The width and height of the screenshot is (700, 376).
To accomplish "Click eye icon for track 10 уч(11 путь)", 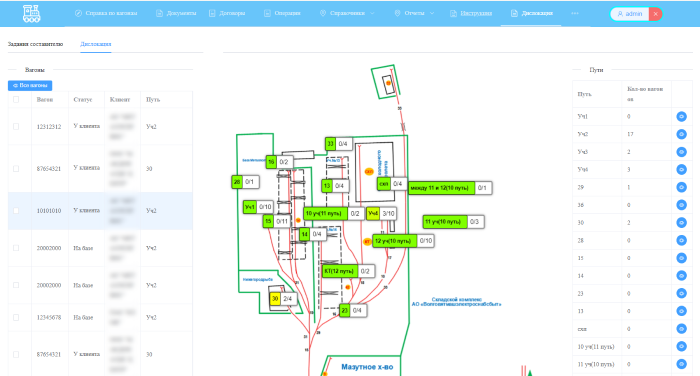I will pos(681,347).
